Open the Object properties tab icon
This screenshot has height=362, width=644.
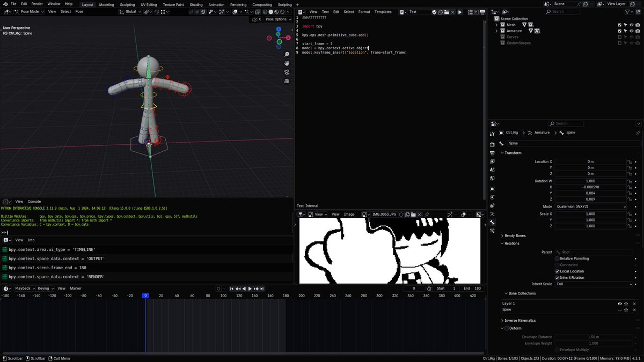click(x=493, y=189)
